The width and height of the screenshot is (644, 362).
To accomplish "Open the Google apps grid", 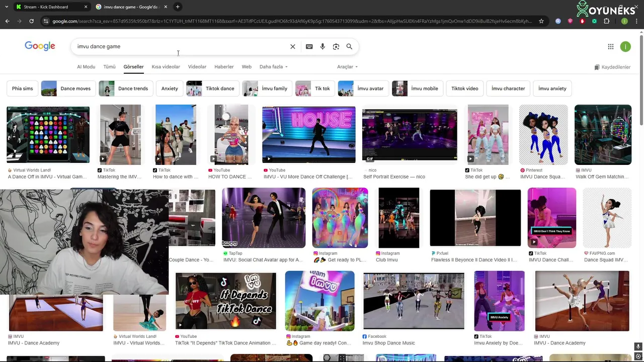I will click(x=611, y=46).
